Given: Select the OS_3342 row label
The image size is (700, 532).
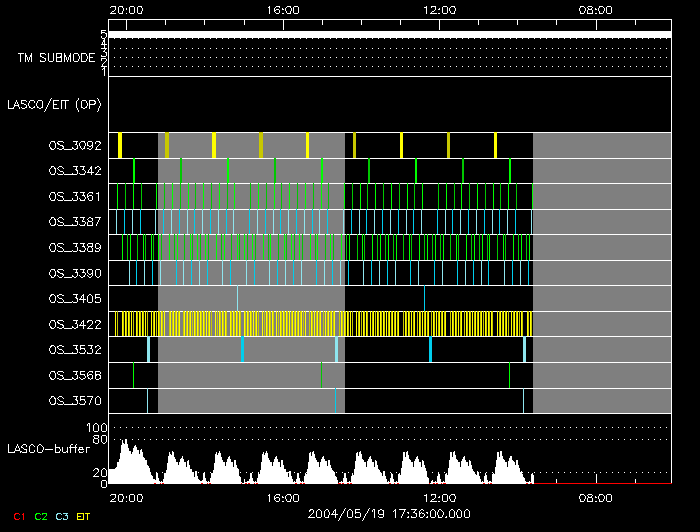Looking at the screenshot, I should (75, 172).
